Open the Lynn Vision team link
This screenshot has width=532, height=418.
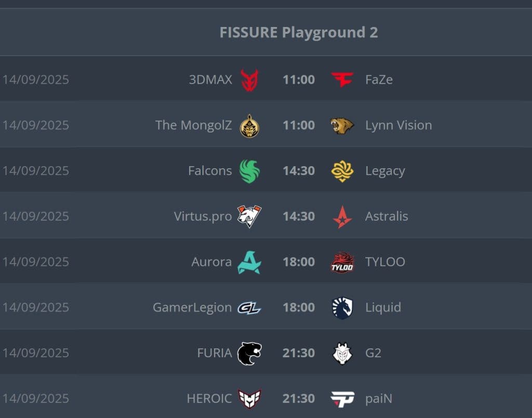coord(398,125)
